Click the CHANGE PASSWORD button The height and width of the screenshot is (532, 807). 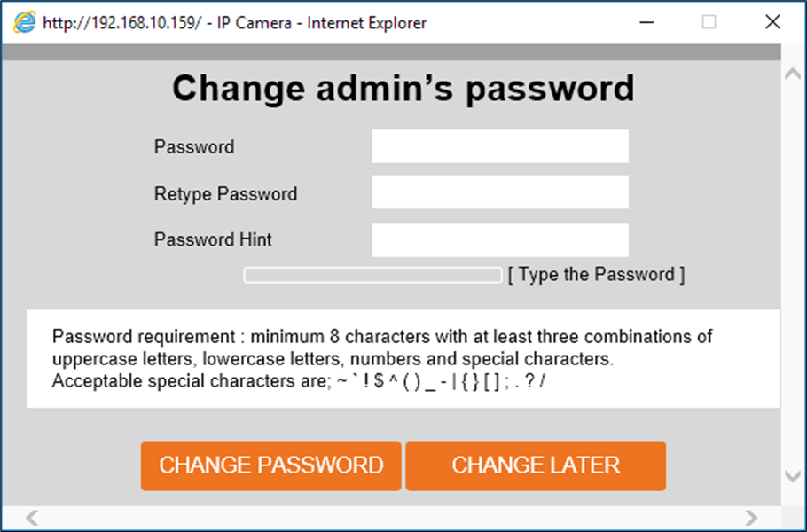pos(270,465)
